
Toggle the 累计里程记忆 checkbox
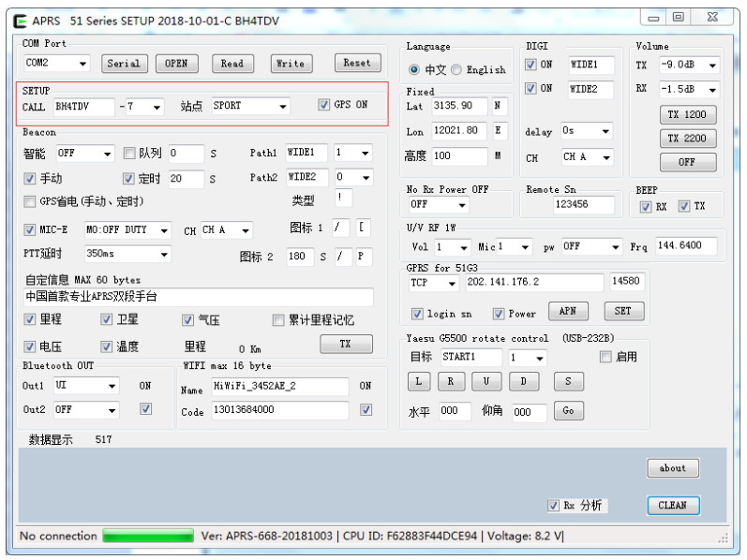tap(278, 320)
